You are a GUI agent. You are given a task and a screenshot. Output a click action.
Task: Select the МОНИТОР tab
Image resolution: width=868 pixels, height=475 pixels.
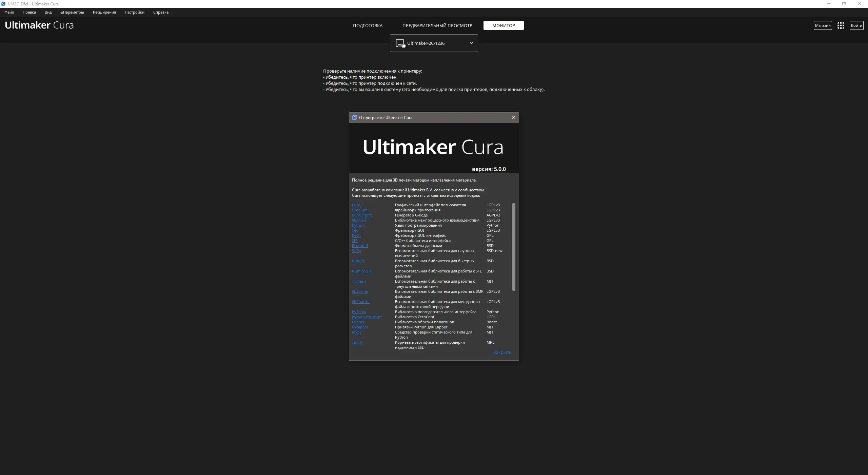[x=504, y=25]
